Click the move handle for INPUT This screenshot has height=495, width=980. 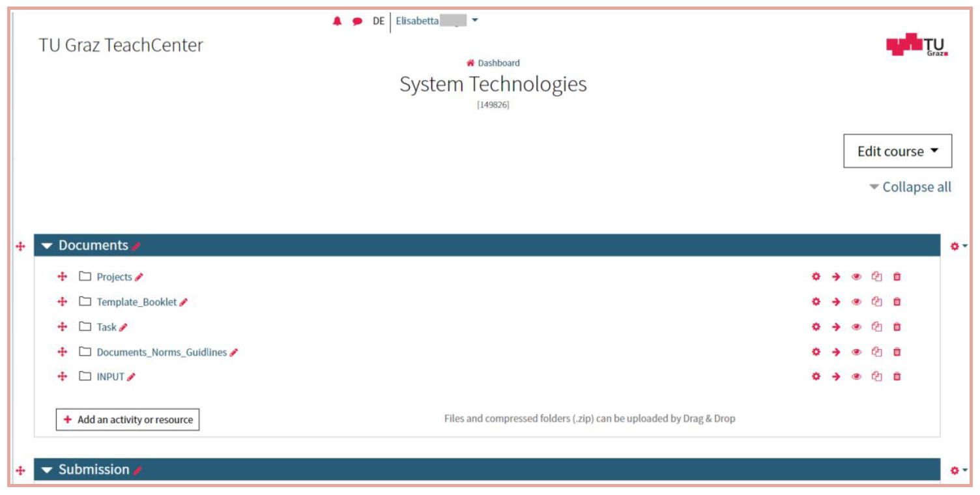click(x=63, y=376)
